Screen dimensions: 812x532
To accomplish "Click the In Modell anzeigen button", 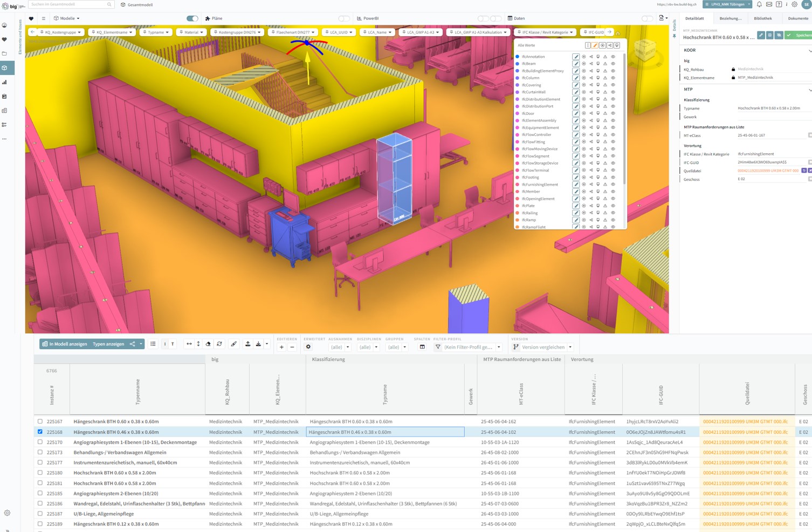I will click(x=65, y=344).
